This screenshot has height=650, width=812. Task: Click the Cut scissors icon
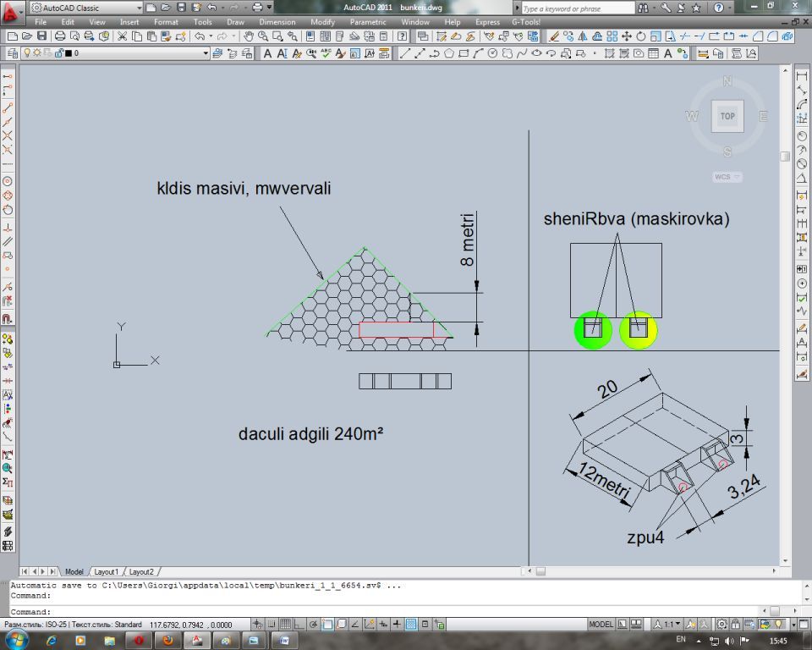pyautogui.click(x=123, y=36)
